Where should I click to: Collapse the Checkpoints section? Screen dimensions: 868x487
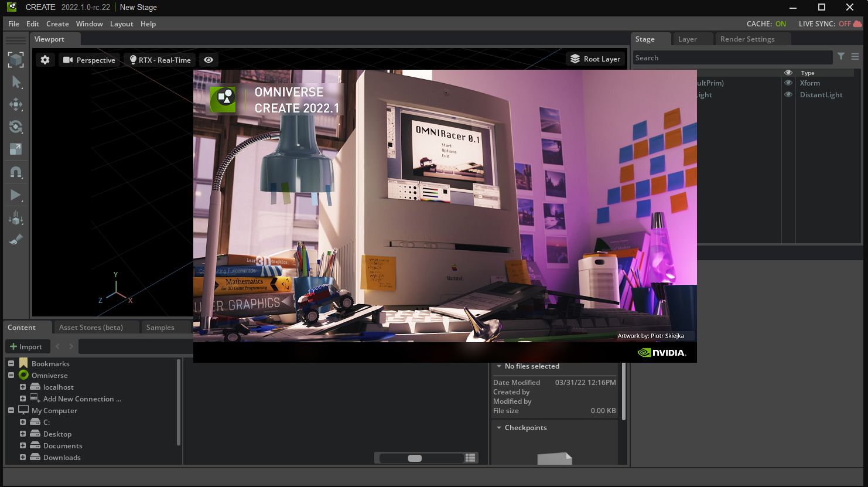coord(499,428)
